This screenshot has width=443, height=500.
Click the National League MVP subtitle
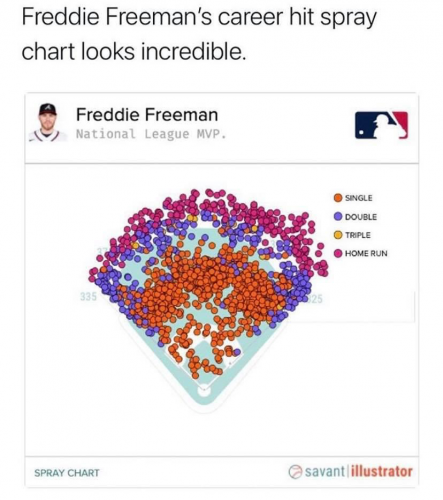(151, 134)
